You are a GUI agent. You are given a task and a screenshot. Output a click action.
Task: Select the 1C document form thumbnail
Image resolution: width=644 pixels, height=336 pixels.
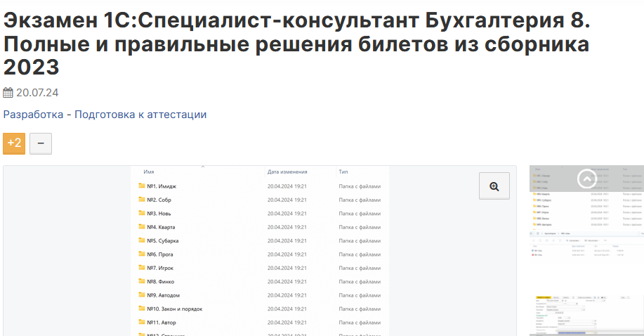click(586, 314)
